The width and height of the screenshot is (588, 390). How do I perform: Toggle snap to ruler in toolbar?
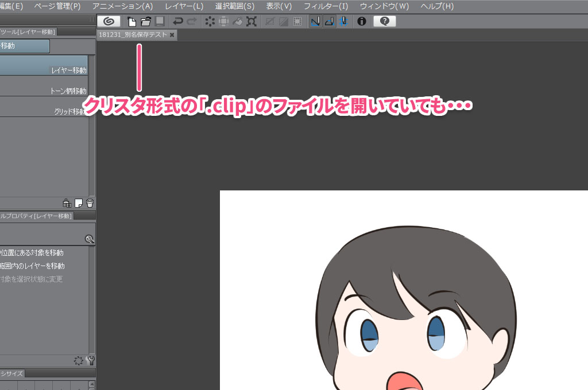(315, 22)
